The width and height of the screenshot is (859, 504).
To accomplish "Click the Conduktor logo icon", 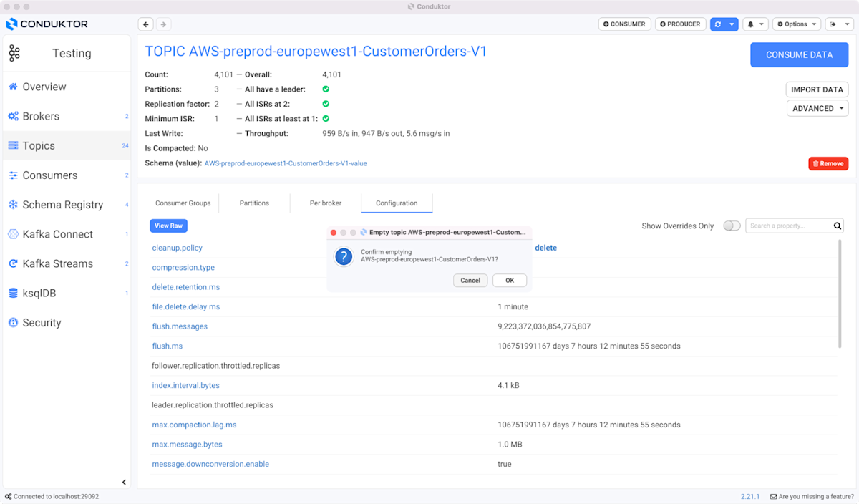I will point(12,24).
